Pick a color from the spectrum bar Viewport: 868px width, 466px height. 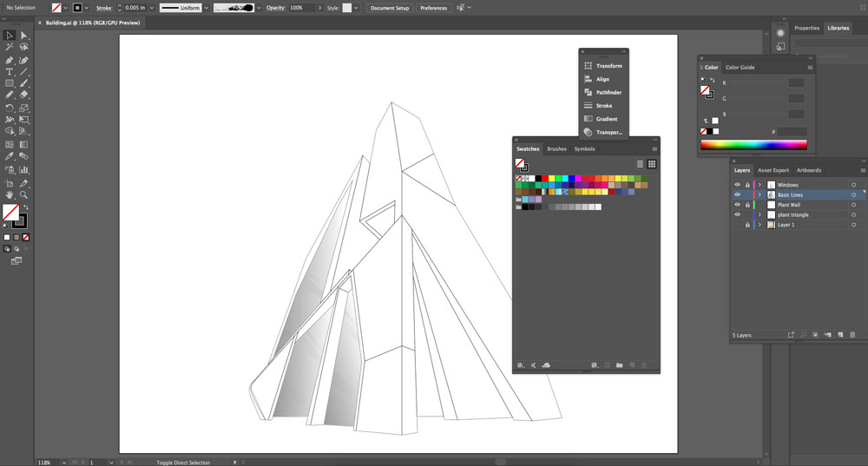point(753,145)
